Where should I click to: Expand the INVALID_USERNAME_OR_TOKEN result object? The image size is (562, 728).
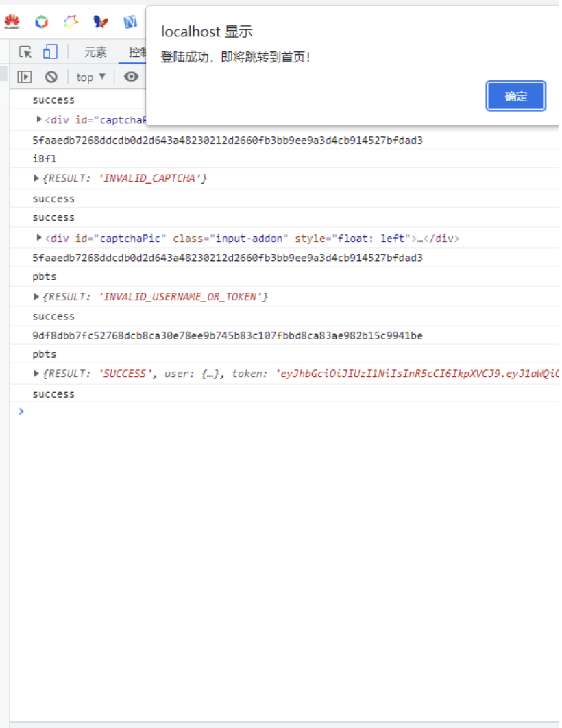tap(36, 297)
